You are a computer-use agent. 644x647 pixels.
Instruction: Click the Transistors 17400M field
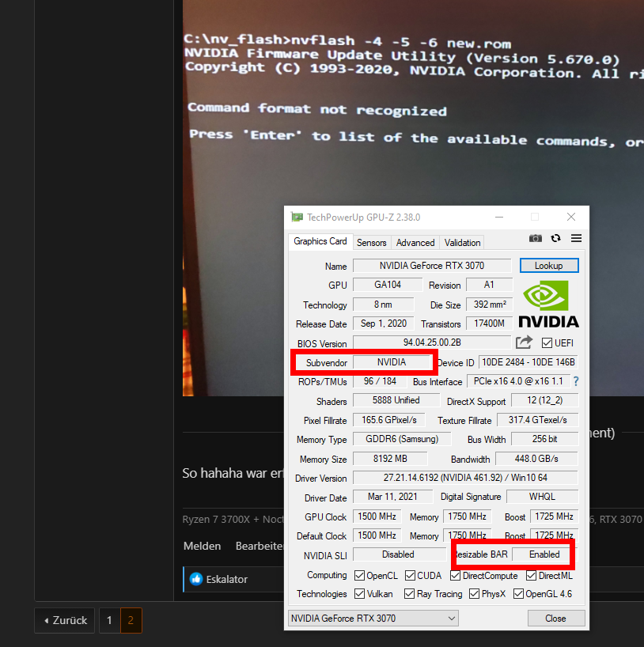click(489, 323)
